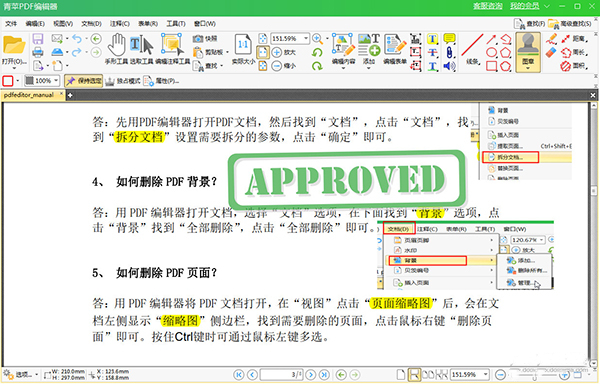Open Edit Form tool (编辑表单)
Screen dimensions: 600x384
pos(395,49)
